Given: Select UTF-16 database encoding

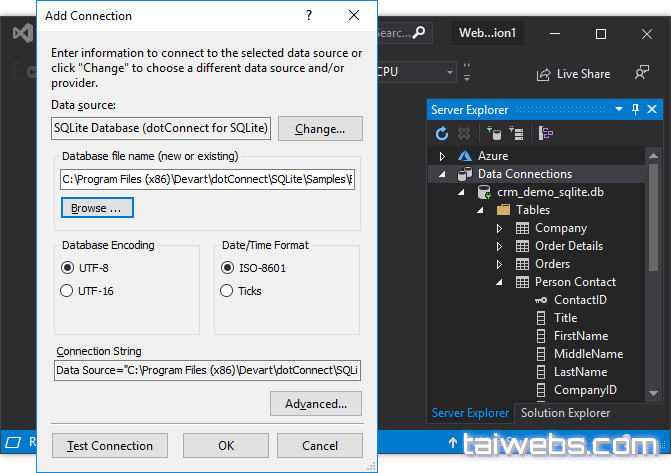Looking at the screenshot, I should (67, 291).
